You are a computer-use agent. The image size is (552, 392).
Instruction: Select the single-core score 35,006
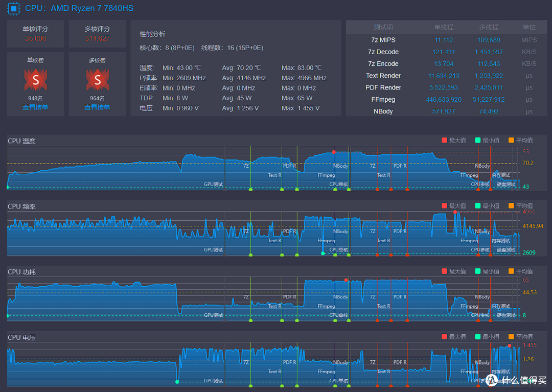pos(36,38)
